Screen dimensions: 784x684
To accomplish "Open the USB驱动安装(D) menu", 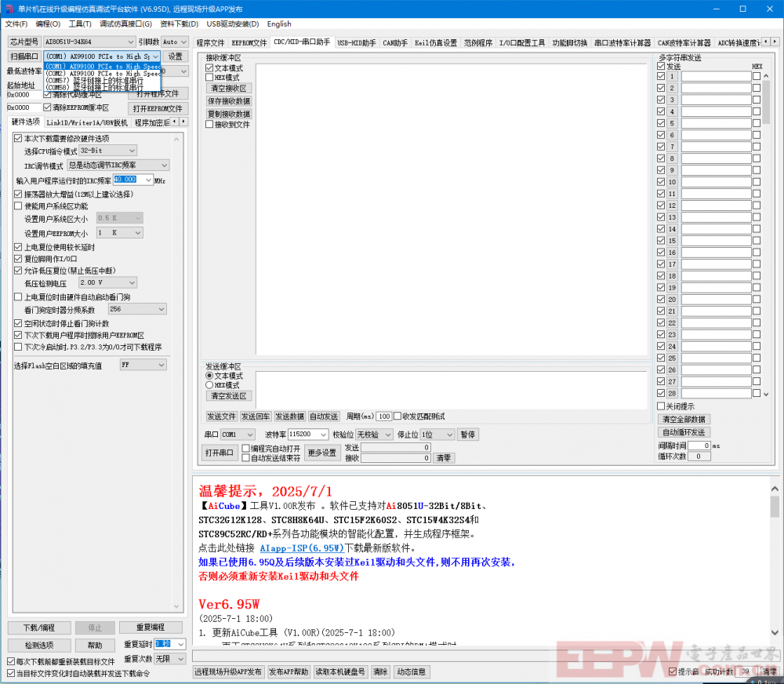I will [x=233, y=24].
